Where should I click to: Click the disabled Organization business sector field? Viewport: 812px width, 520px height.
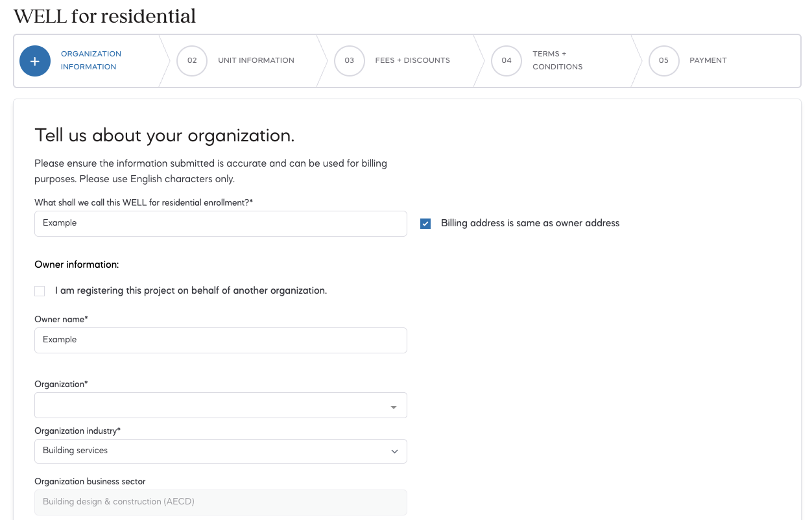coord(221,502)
